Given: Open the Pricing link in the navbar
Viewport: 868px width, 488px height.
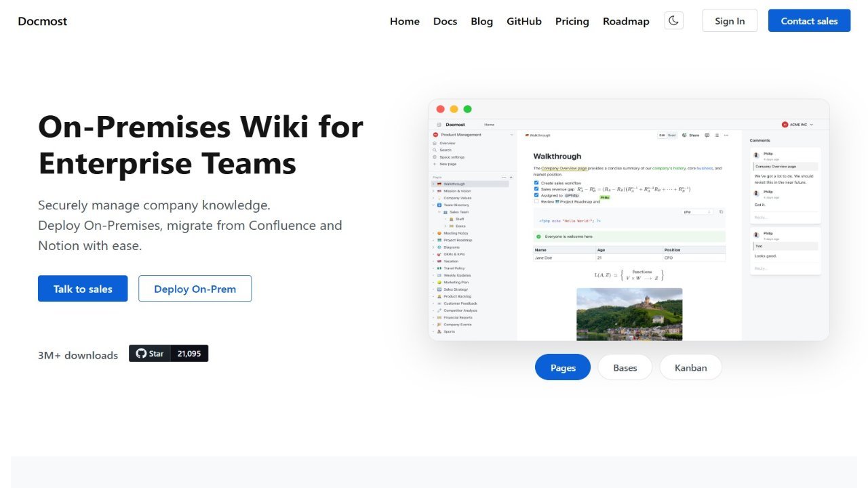Looking at the screenshot, I should click(x=572, y=21).
